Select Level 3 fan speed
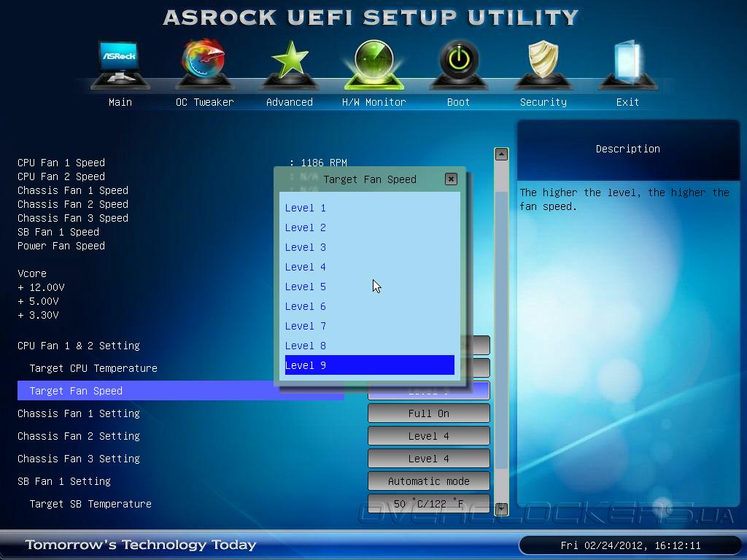The width and height of the screenshot is (747, 560). [369, 247]
